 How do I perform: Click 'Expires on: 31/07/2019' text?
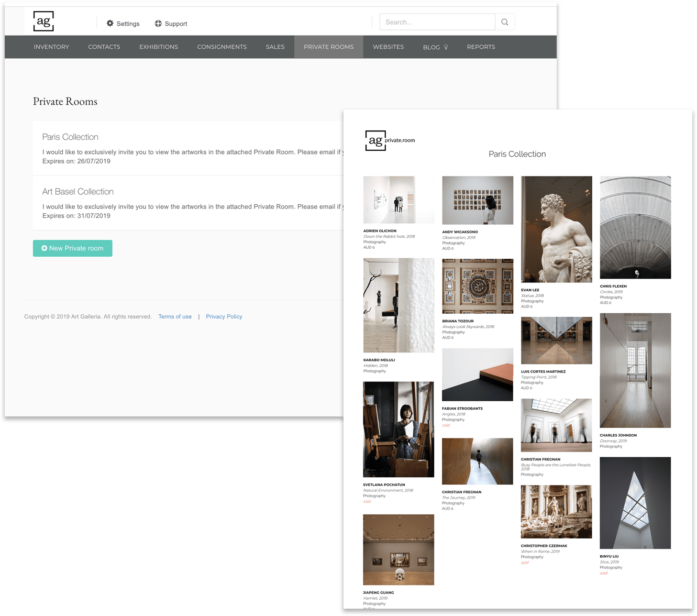coord(76,216)
